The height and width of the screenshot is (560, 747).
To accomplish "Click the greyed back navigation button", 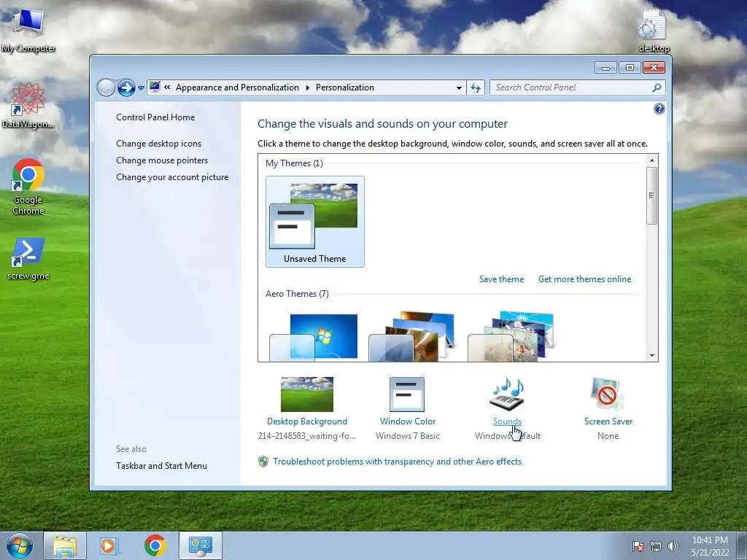I will 106,87.
